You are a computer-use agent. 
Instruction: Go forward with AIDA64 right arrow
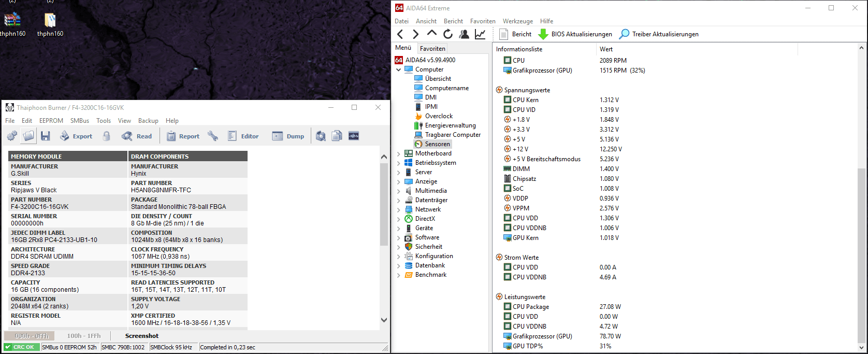(415, 34)
